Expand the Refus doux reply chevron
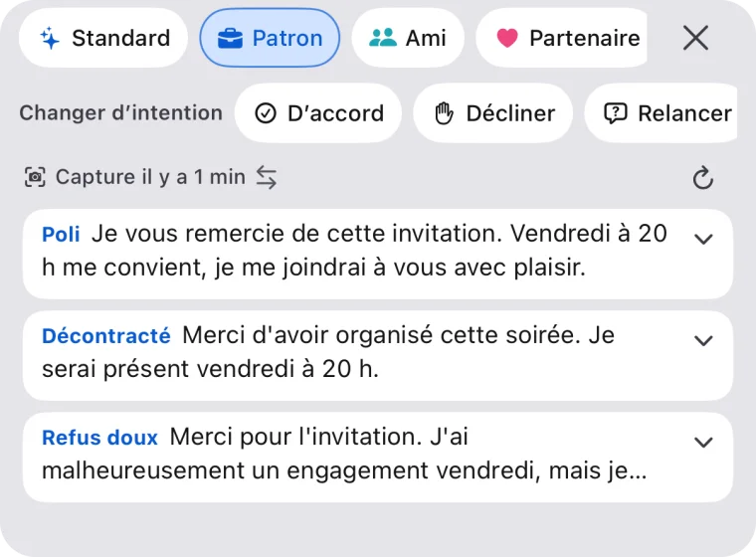 pyautogui.click(x=703, y=443)
